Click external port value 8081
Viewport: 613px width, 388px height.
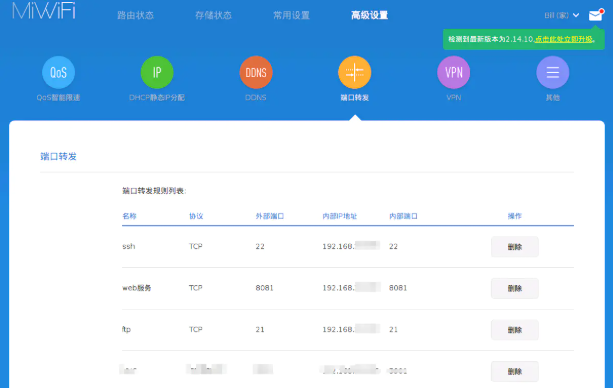click(264, 288)
